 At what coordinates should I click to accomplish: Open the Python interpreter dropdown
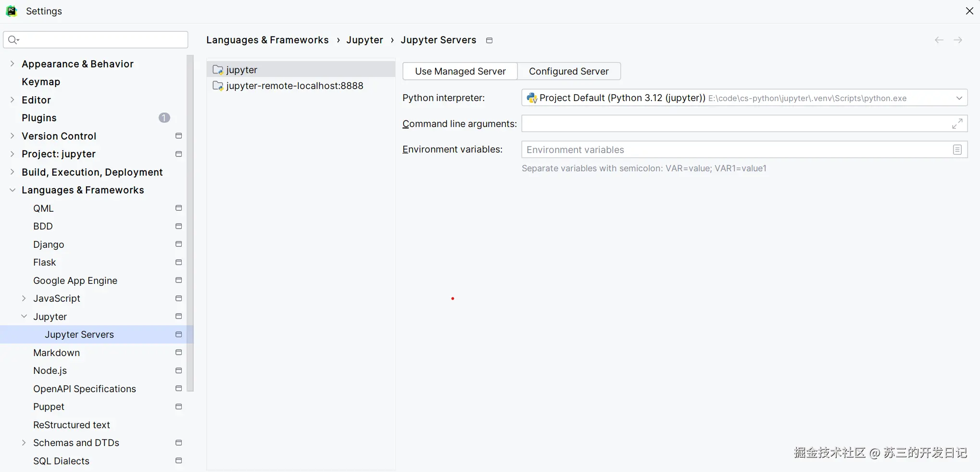[959, 98]
